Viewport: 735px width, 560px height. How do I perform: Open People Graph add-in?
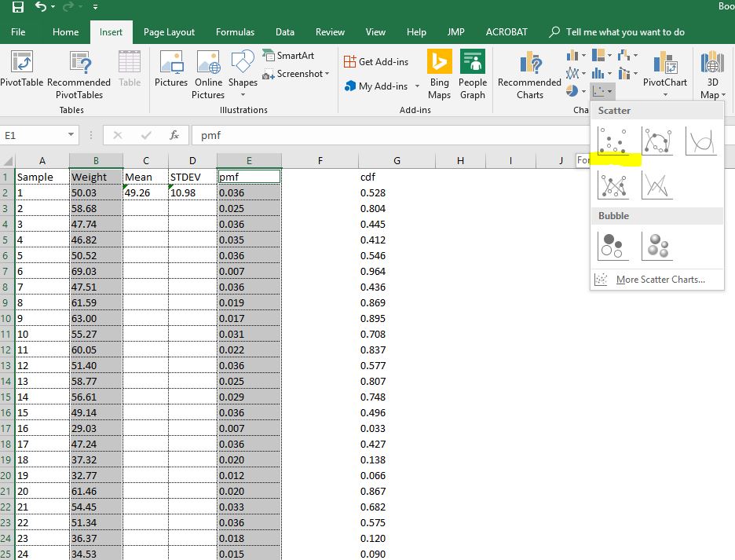click(473, 75)
